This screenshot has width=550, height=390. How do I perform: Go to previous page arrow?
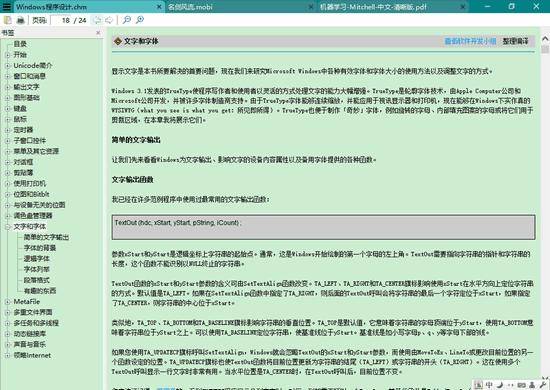[97, 20]
